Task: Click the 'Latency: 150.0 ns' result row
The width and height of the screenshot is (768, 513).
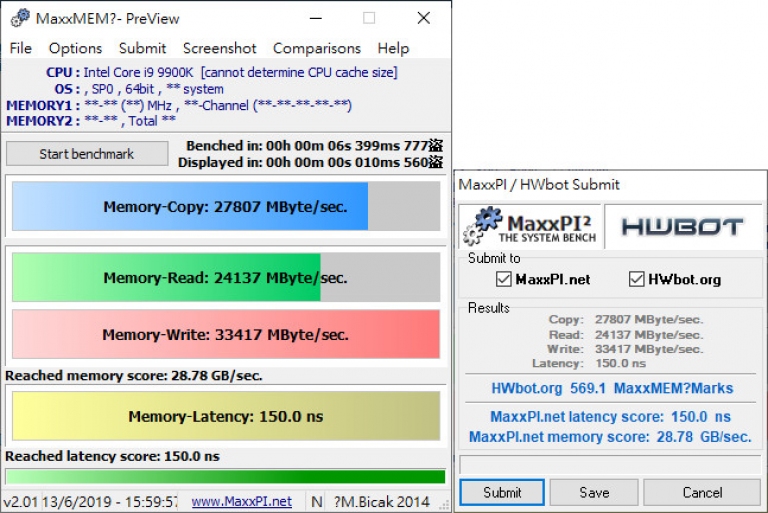Action: point(589,363)
